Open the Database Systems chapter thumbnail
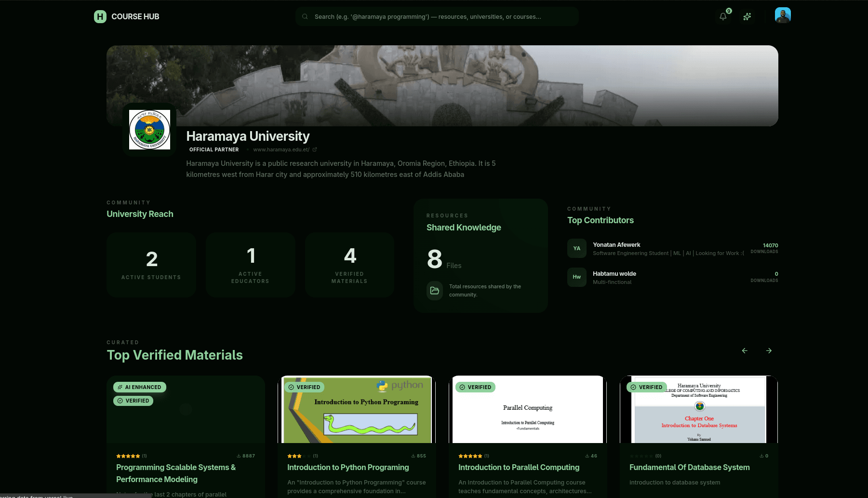Image resolution: width=868 pixels, height=498 pixels. click(x=699, y=409)
